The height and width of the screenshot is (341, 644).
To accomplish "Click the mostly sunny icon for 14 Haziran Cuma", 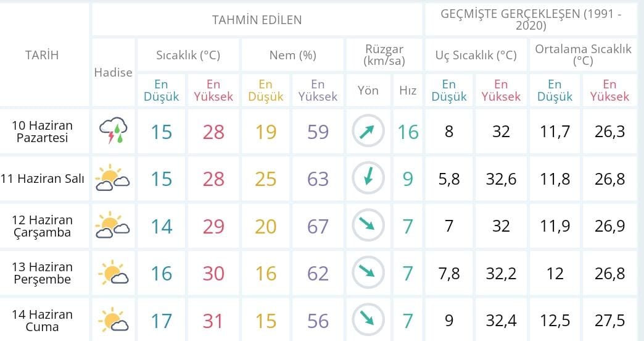I will pos(113,319).
